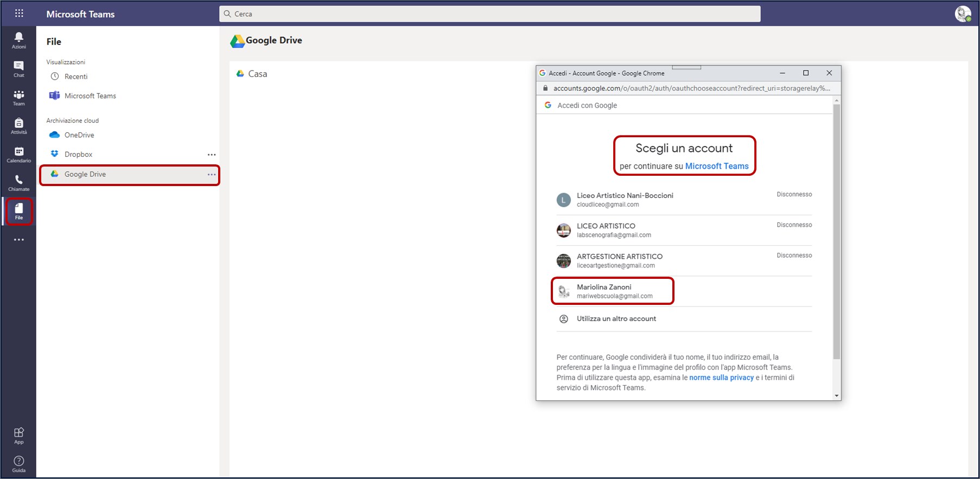
Task: Select Dropbox cloud storage
Action: [122, 154]
